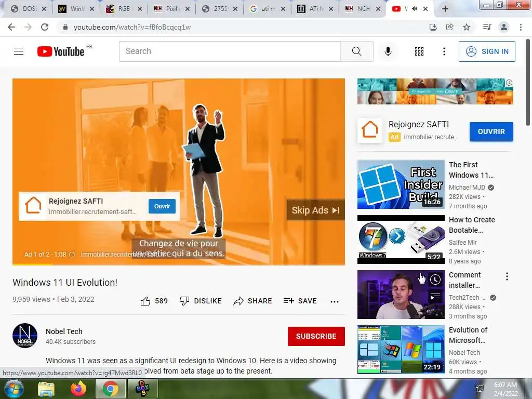Bookmark this page with star icon
Image resolution: width=532 pixels, height=399 pixels.
tap(467, 27)
